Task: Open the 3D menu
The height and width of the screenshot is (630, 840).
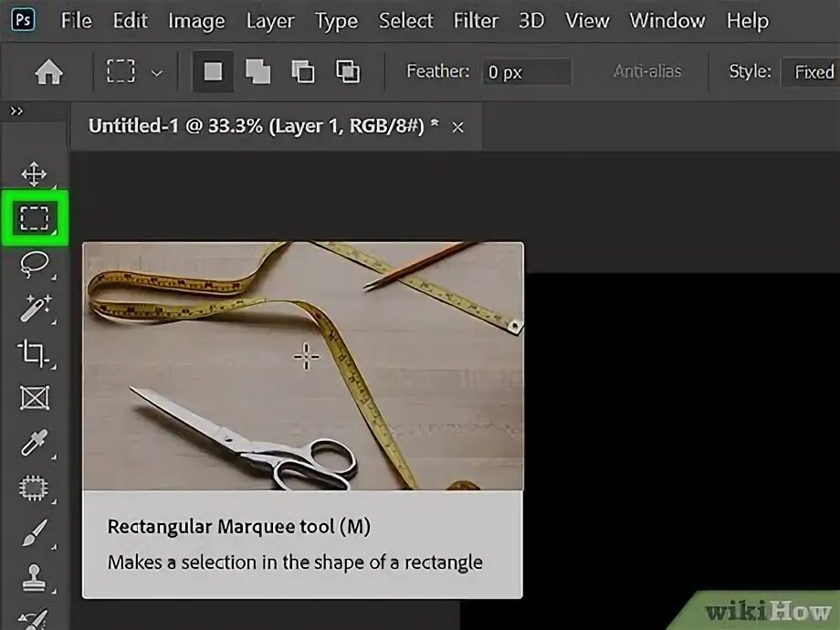Action: [x=531, y=20]
